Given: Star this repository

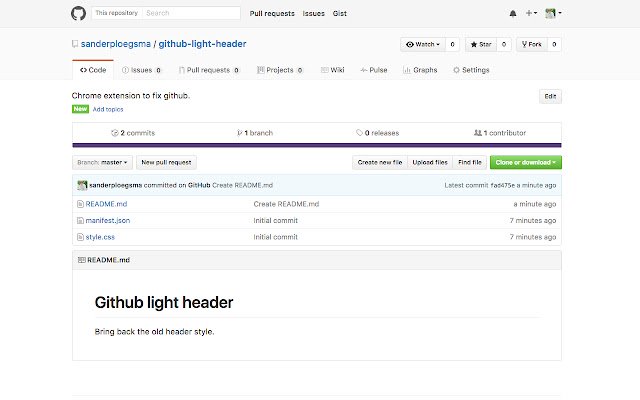Looking at the screenshot, I should pyautogui.click(x=481, y=44).
